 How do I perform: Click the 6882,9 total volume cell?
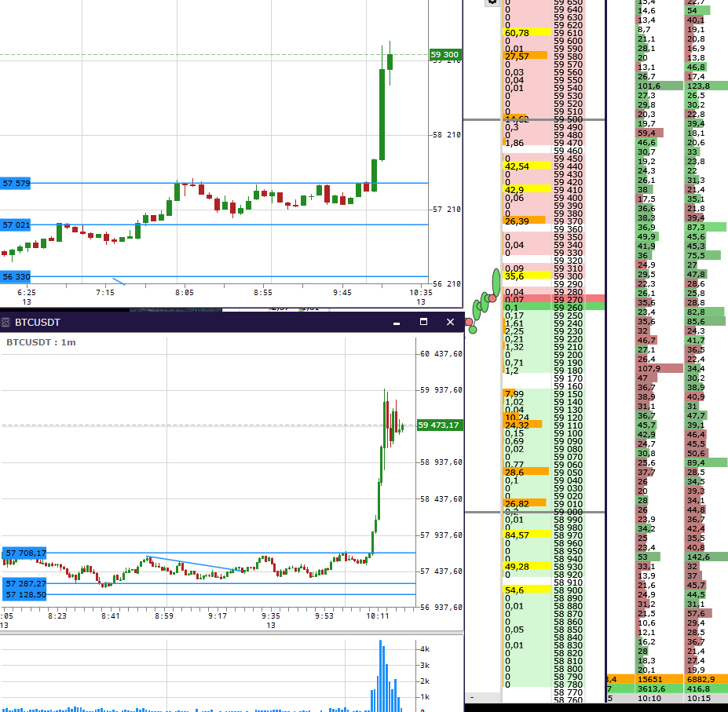pos(707,680)
